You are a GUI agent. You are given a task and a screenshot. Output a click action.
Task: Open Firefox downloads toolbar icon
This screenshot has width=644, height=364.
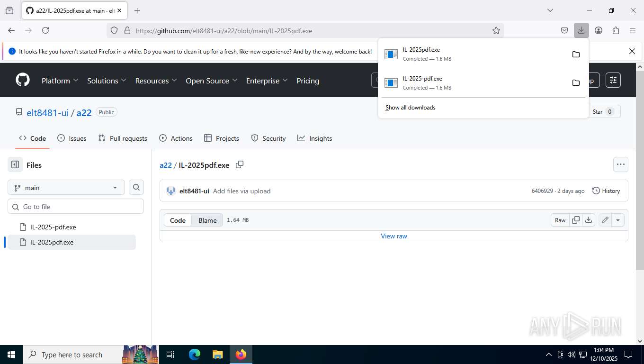(x=581, y=30)
